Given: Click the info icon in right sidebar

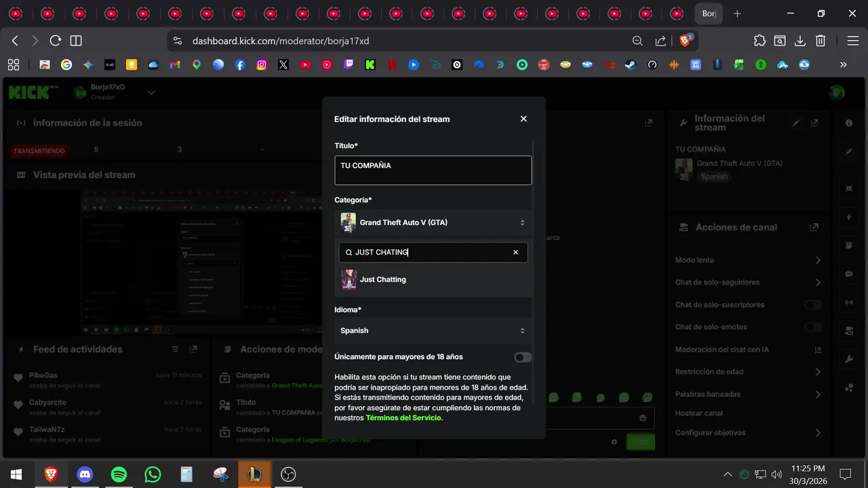Looking at the screenshot, I should click(849, 123).
